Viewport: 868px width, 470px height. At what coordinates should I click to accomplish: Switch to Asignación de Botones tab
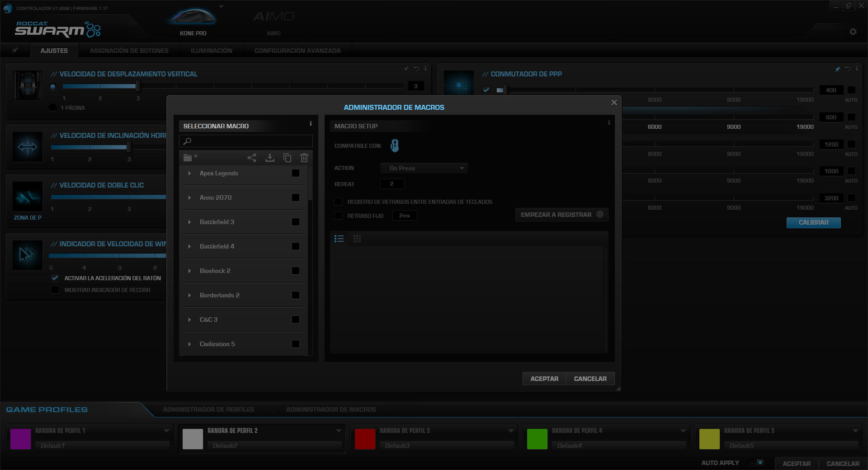point(129,51)
